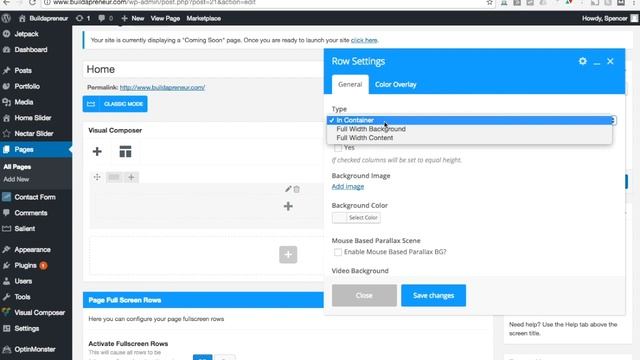Image resolution: width=640 pixels, height=360 pixels.
Task: Select Add New page submenu item
Action: [x=16, y=179]
